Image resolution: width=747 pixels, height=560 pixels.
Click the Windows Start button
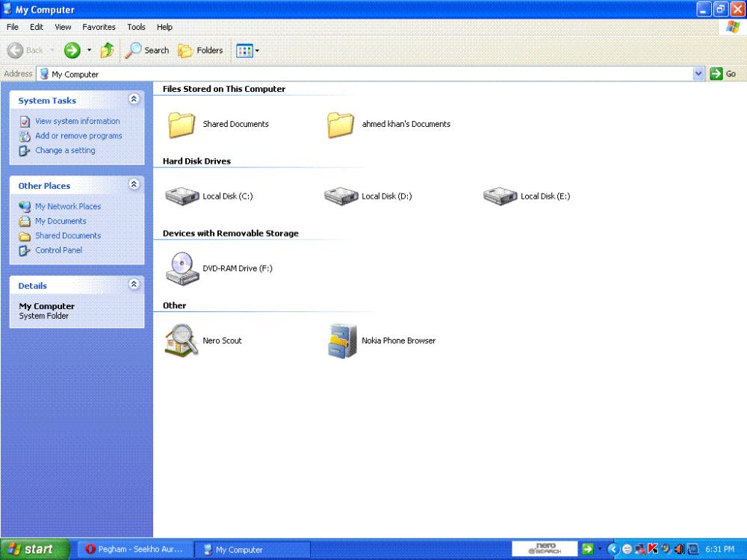pyautogui.click(x=34, y=550)
